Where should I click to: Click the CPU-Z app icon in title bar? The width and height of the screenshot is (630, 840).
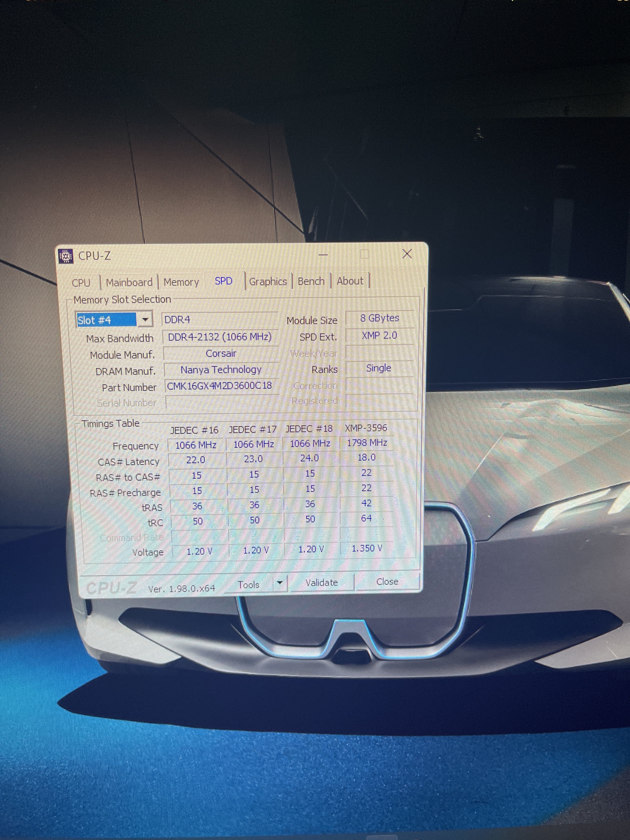(66, 256)
